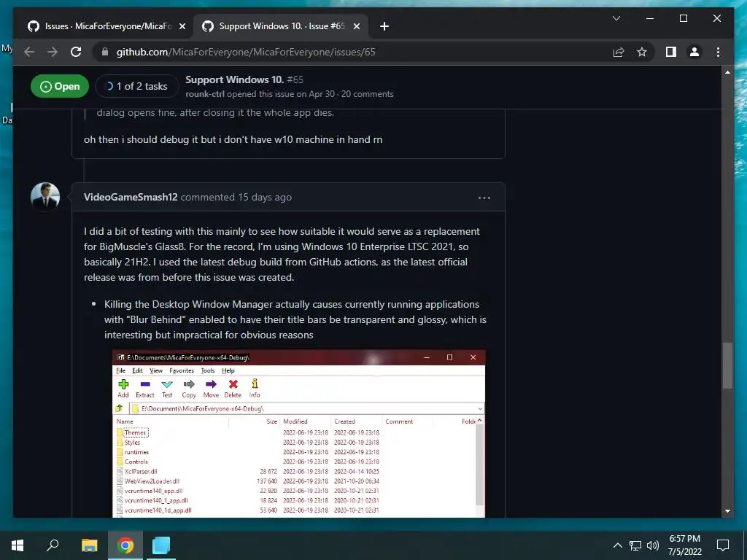The height and width of the screenshot is (560, 747).
Task: Open the browser side panel icon
Action: [671, 52]
